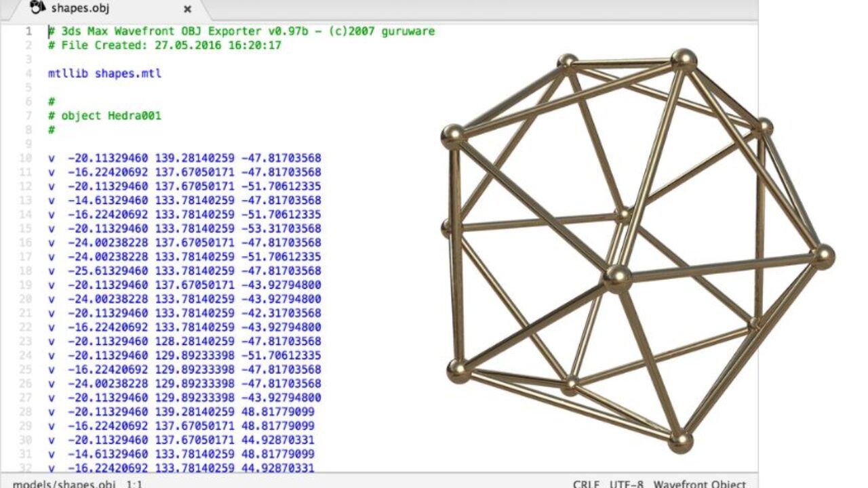The width and height of the screenshot is (868, 488).
Task: Open the UTF-8 encoding selector
Action: click(x=627, y=484)
